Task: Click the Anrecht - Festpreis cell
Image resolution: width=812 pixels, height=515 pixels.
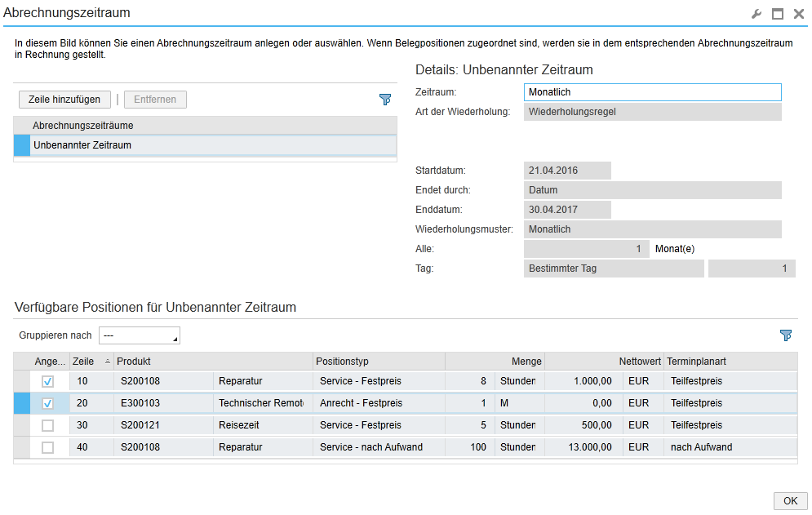Action: [379, 403]
